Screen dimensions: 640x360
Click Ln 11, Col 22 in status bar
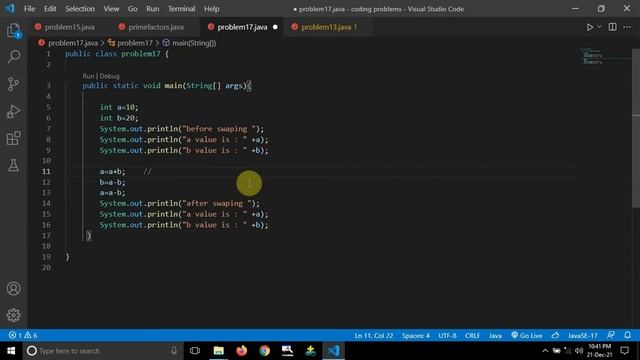click(373, 336)
